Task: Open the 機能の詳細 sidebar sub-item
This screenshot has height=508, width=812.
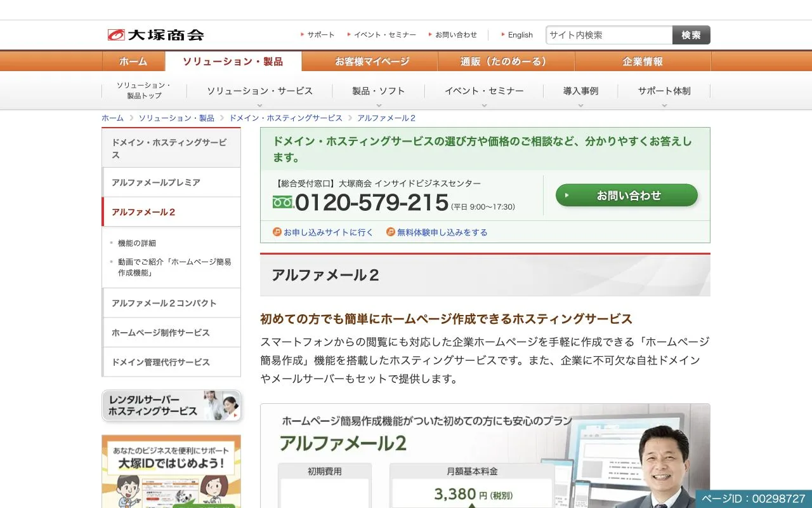Action: click(x=136, y=243)
